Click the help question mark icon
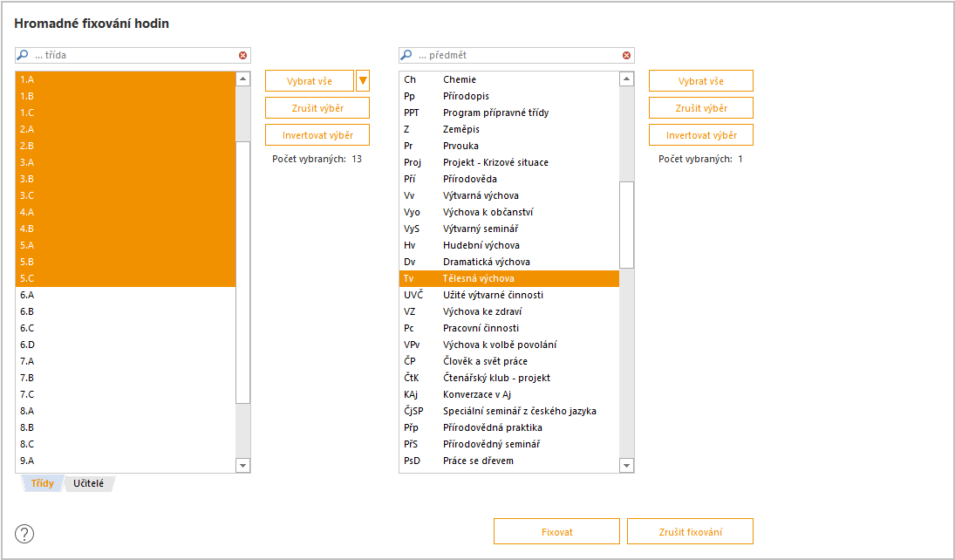 coord(24,534)
